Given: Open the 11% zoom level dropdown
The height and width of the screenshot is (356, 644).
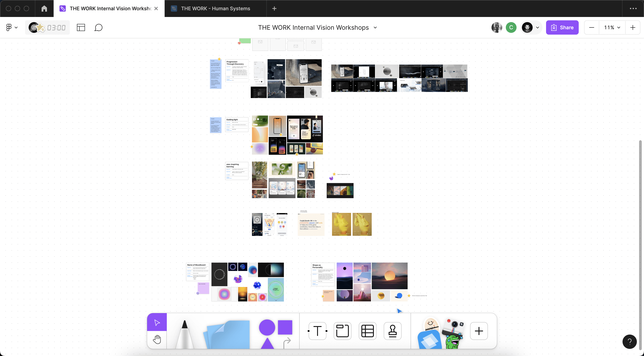Looking at the screenshot, I should coord(612,27).
